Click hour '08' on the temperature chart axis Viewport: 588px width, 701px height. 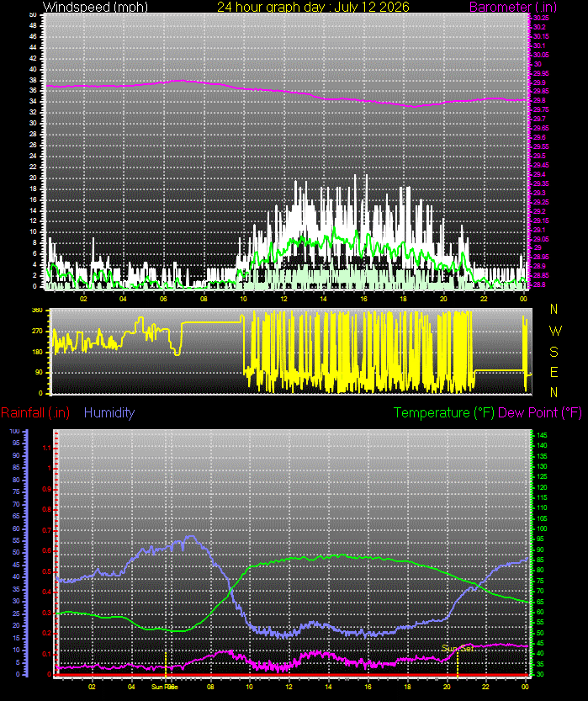tap(210, 687)
